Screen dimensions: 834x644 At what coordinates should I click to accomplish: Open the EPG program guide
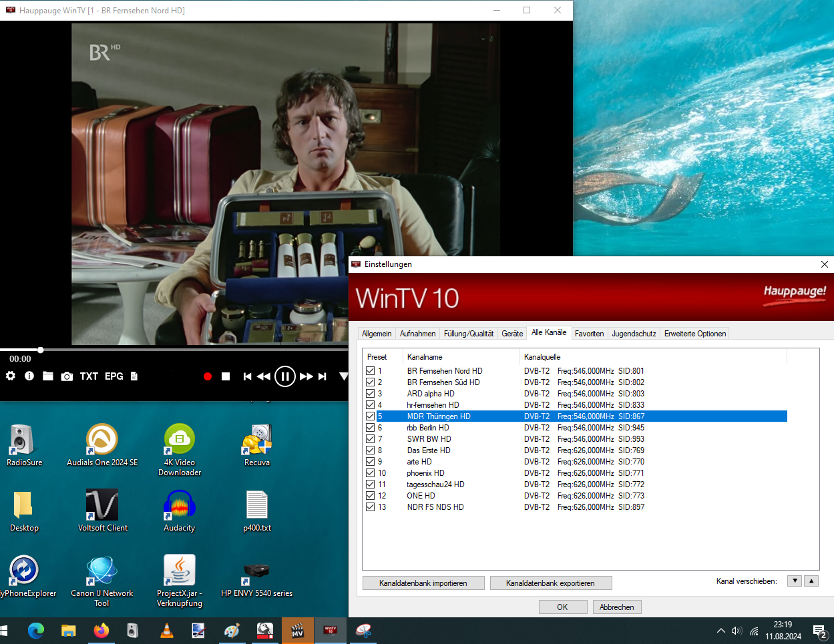(114, 376)
